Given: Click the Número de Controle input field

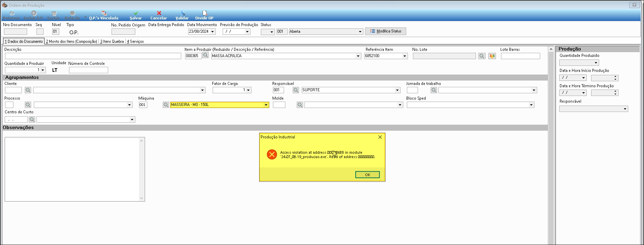Looking at the screenshot, I should coord(88,70).
